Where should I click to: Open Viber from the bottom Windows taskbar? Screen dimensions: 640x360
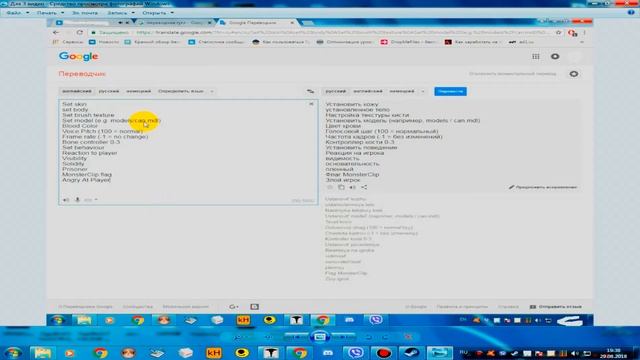click(356, 353)
